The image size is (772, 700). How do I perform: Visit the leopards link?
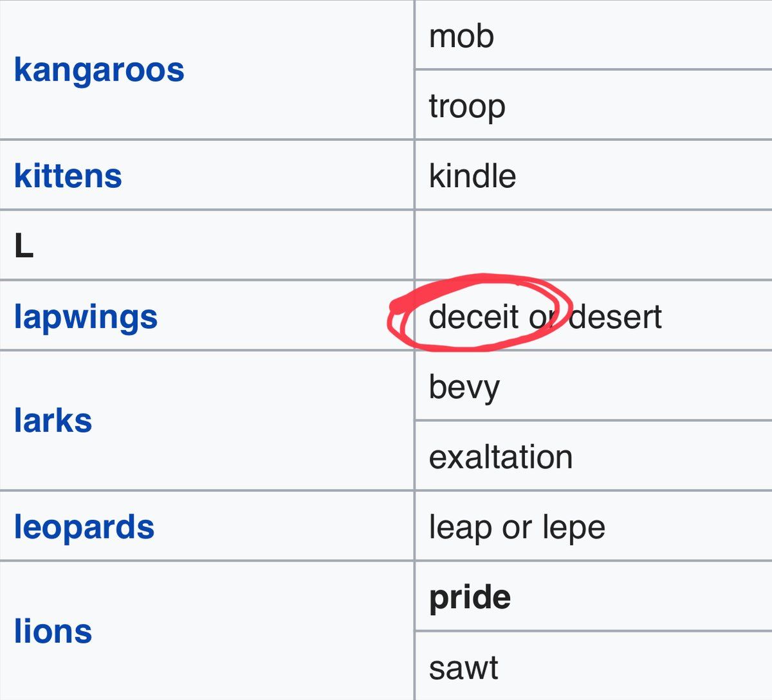coord(84,527)
